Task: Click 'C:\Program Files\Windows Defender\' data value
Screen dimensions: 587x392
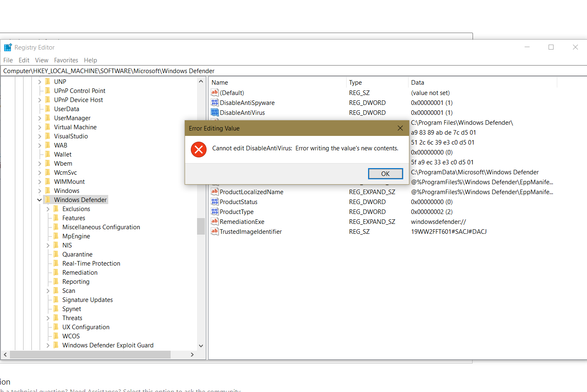Action: click(462, 122)
